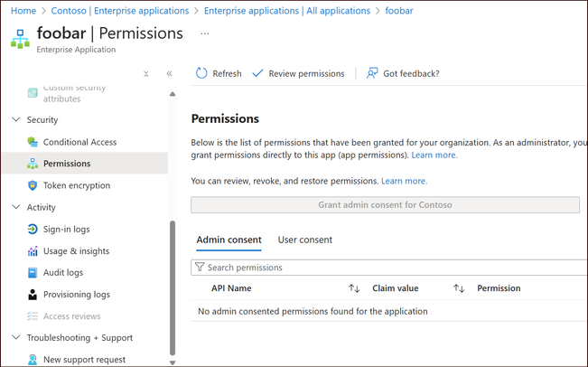This screenshot has height=367, width=588.
Task: Open Sign-in logs icon in sidebar
Action: coord(33,230)
